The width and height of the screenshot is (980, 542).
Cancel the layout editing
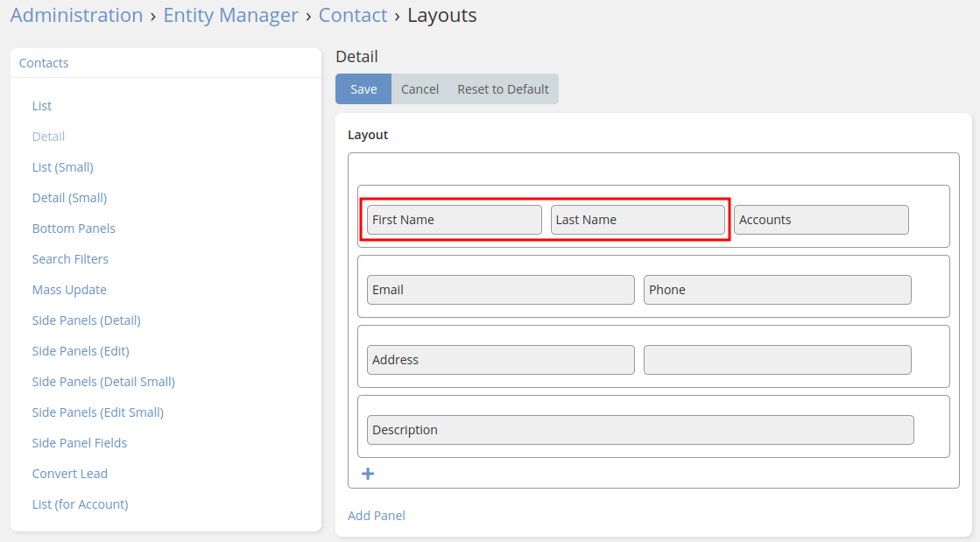[x=419, y=89]
